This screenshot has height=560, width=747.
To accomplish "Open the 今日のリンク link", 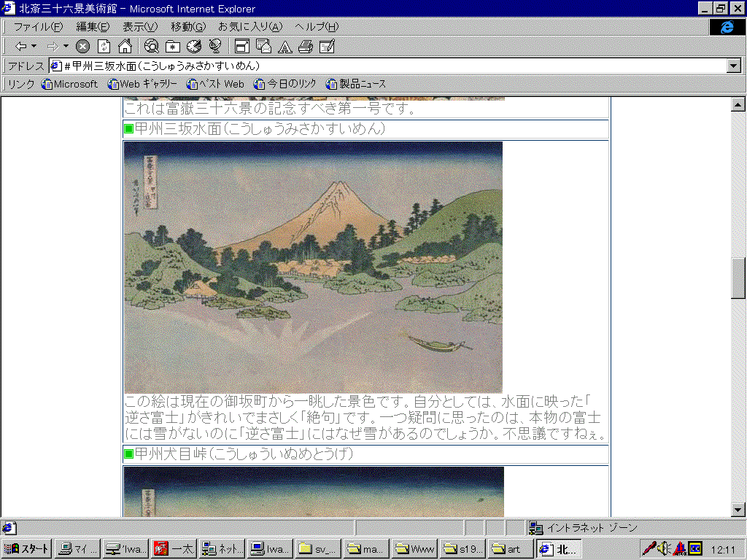I will click(285, 84).
